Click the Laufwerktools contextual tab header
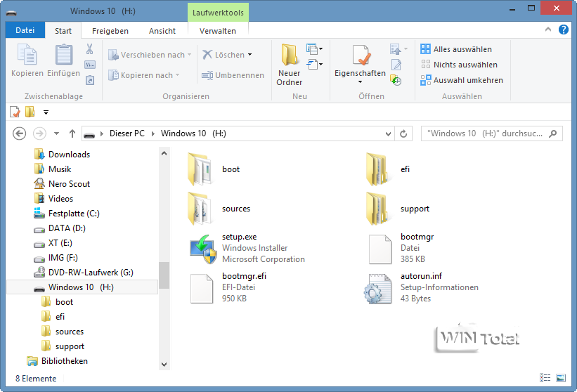The image size is (577, 392). [x=218, y=13]
